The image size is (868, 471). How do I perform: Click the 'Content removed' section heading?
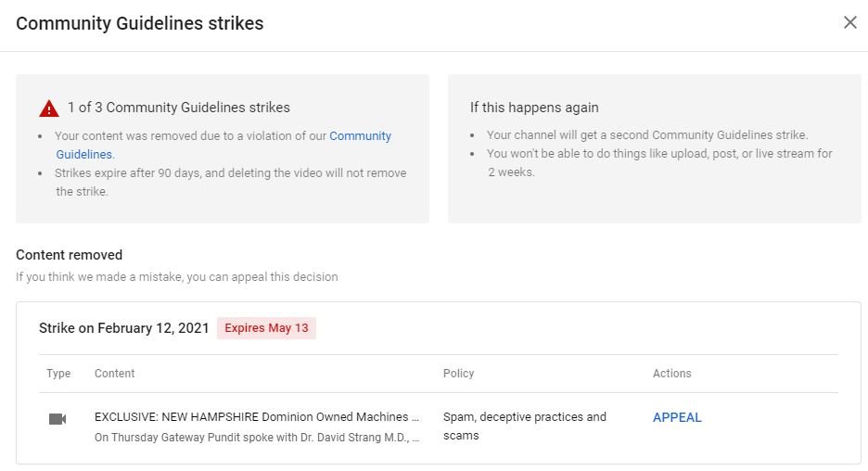[69, 255]
